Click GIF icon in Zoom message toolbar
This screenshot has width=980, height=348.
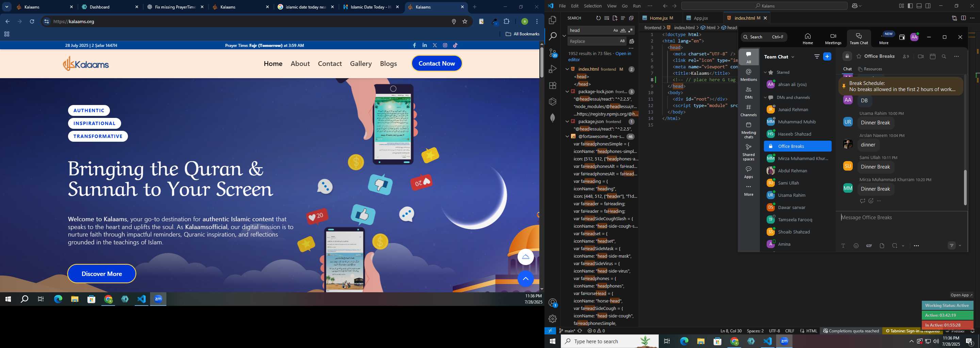(x=869, y=246)
